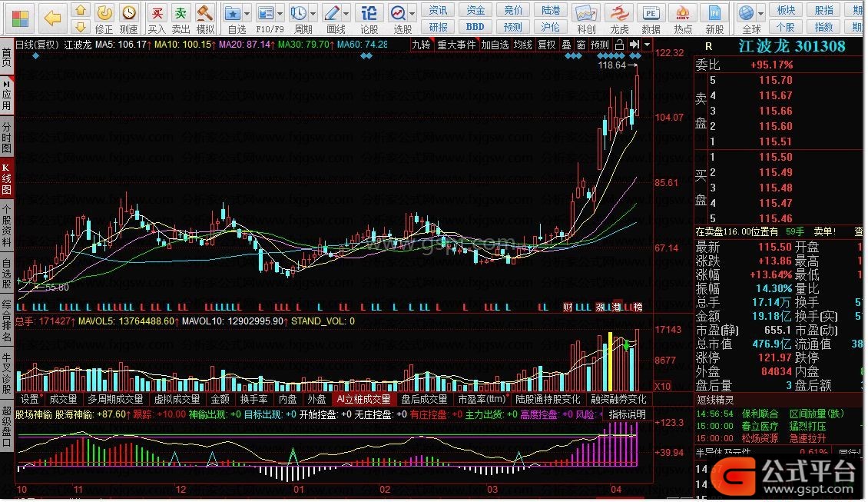Open the F10/F9 company info icon
The image size is (868, 502).
click(x=266, y=13)
